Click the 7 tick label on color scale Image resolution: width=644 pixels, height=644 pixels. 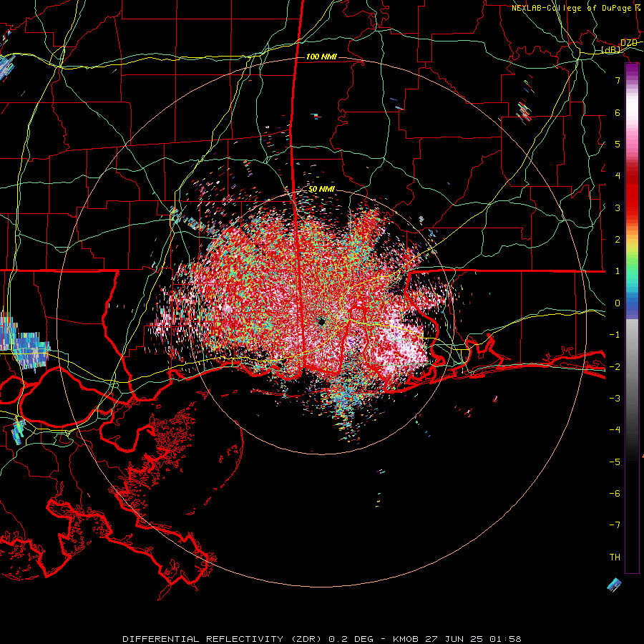point(618,80)
